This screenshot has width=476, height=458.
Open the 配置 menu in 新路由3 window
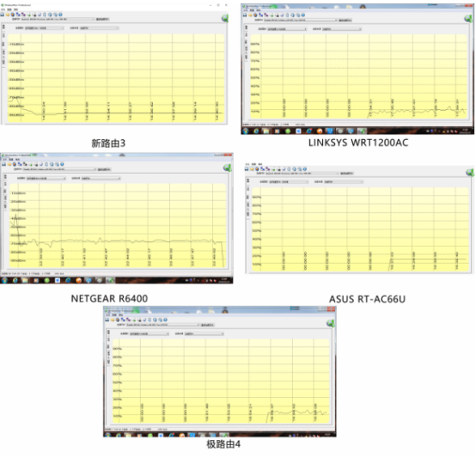9,9
